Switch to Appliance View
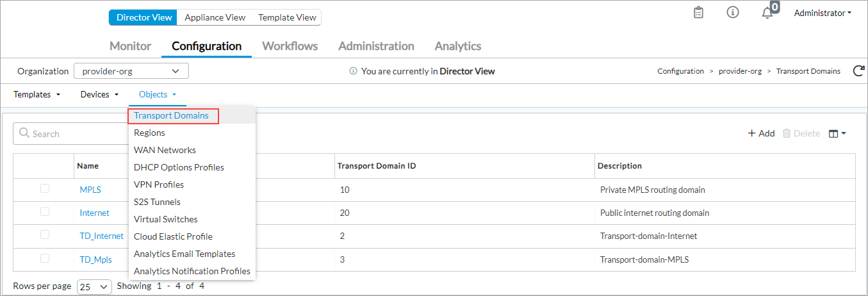868x296 pixels. pyautogui.click(x=215, y=17)
